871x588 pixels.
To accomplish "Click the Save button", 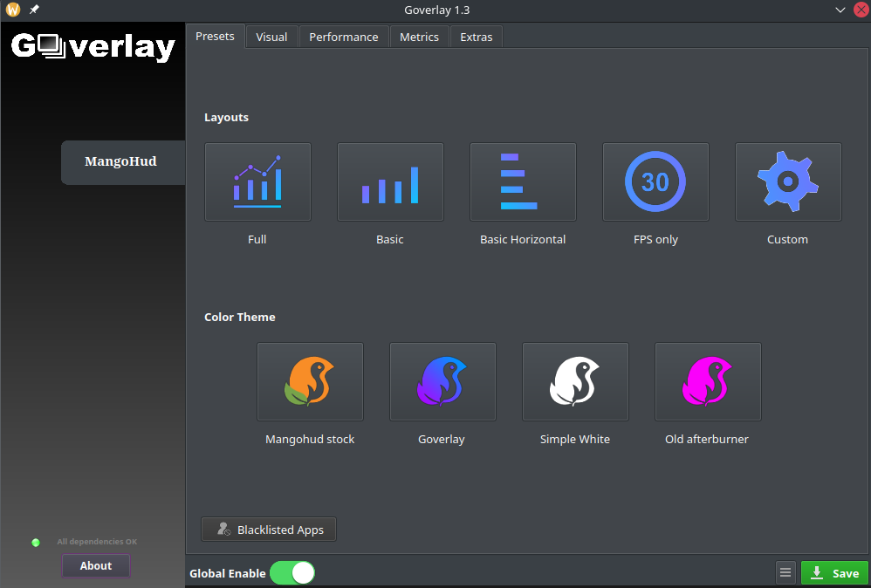I will (x=834, y=573).
